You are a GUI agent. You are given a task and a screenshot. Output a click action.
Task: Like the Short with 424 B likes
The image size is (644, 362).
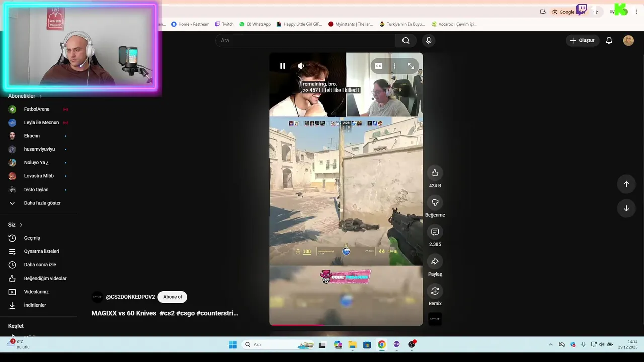(x=435, y=173)
